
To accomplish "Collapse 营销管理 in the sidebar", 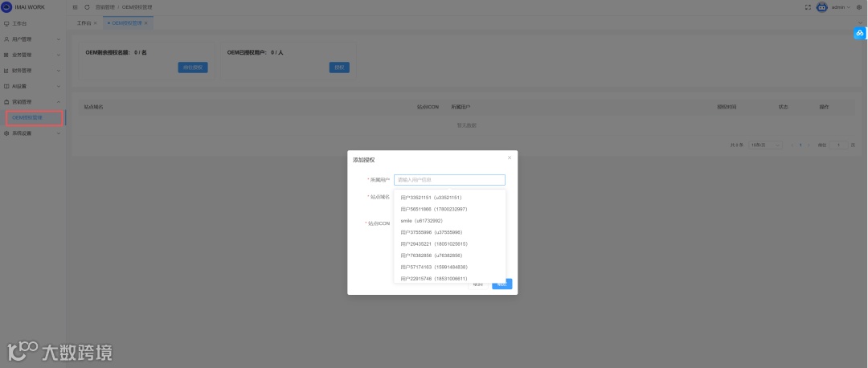I will click(x=33, y=102).
